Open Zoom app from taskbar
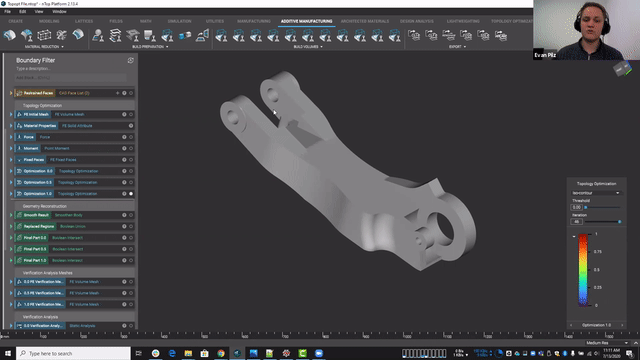Viewport: 640px width, 360px height. tap(319, 353)
